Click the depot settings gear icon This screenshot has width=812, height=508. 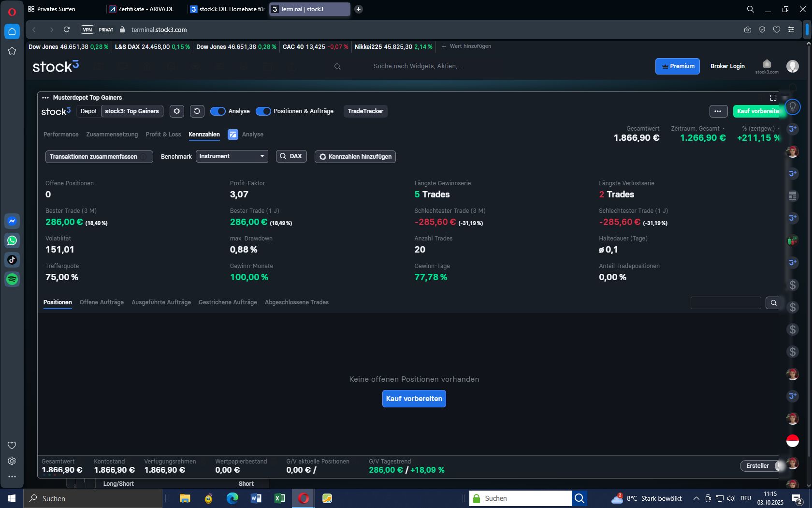click(x=177, y=111)
